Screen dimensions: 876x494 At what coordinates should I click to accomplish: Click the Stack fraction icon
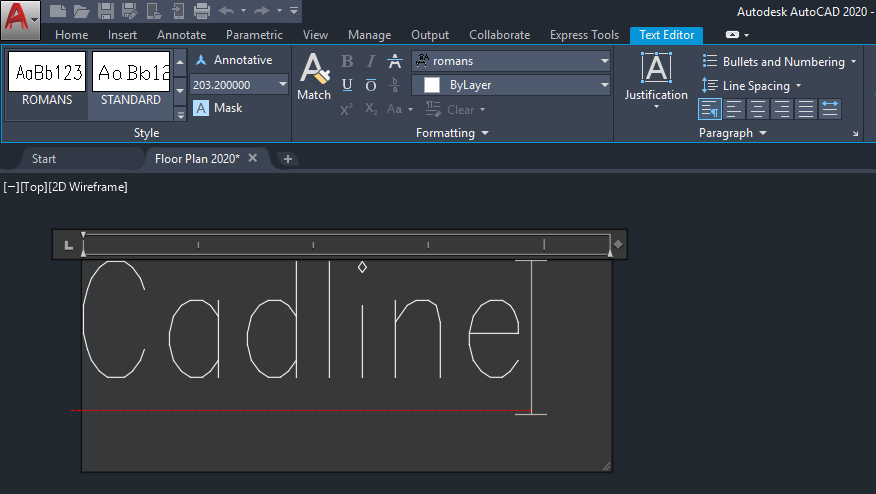(394, 85)
